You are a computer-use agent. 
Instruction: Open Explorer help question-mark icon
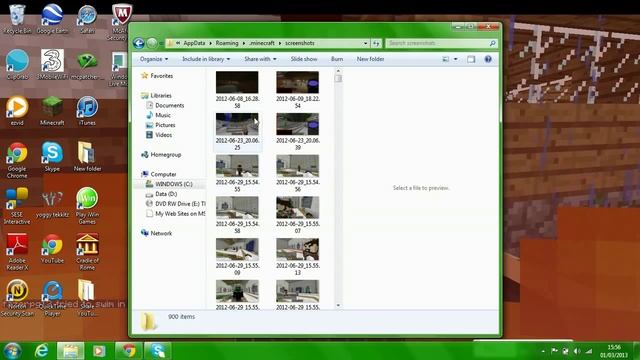coord(488,59)
